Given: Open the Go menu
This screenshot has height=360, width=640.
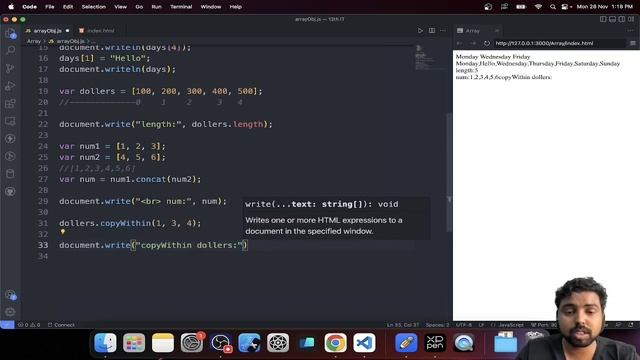Looking at the screenshot, I should (139, 7).
